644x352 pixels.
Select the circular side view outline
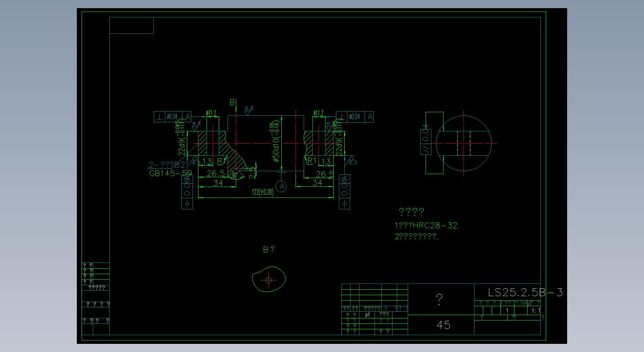(464, 143)
